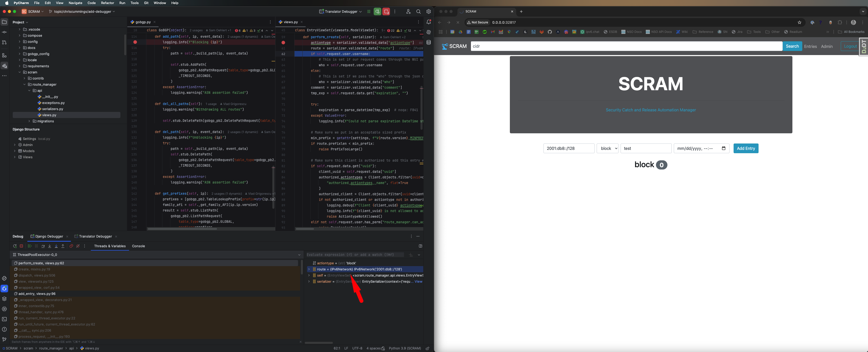Screen dimensions: 868x352
Task: Open Search Everywhere magnifier in PyCharm
Action: pos(418,11)
